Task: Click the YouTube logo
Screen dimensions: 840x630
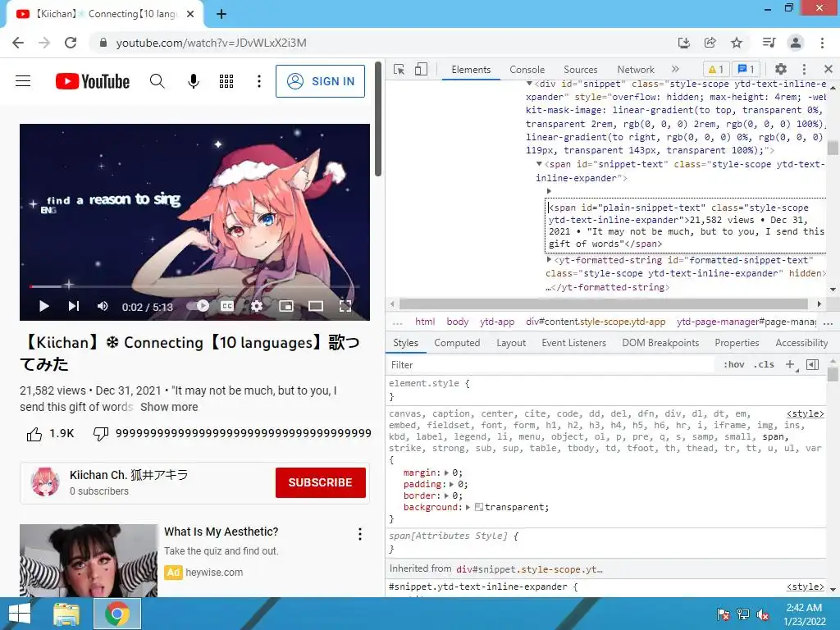Action: point(93,81)
